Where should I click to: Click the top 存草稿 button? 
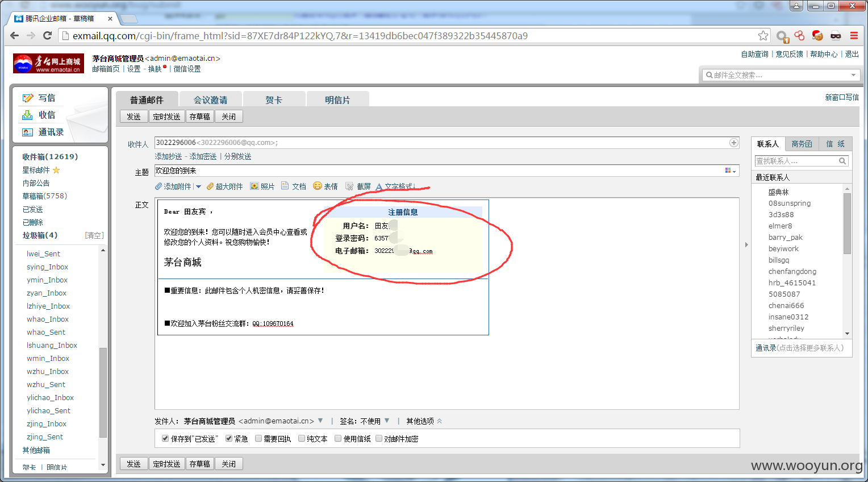click(200, 117)
